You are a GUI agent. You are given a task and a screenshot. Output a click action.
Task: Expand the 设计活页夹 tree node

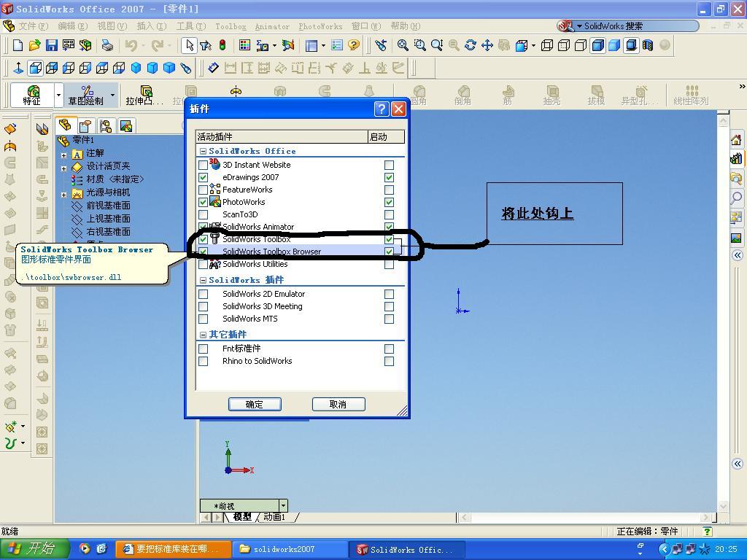tap(64, 168)
